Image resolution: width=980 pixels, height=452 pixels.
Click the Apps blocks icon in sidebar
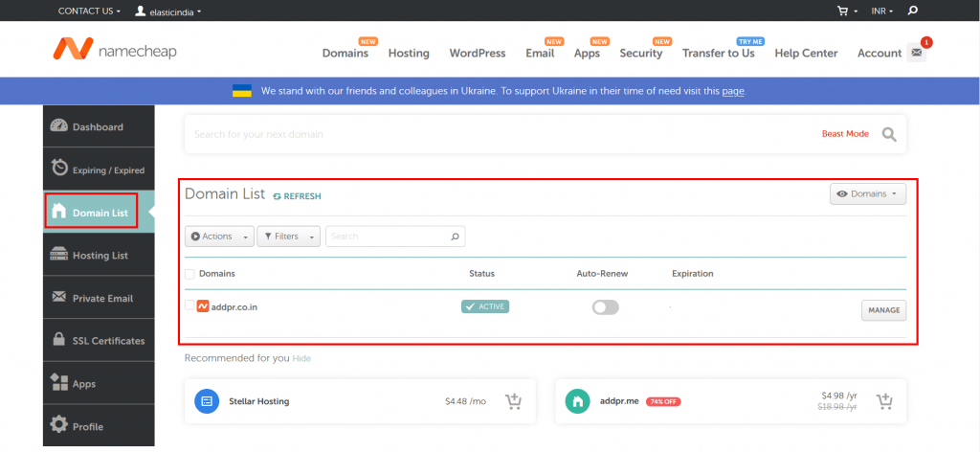coord(58,382)
